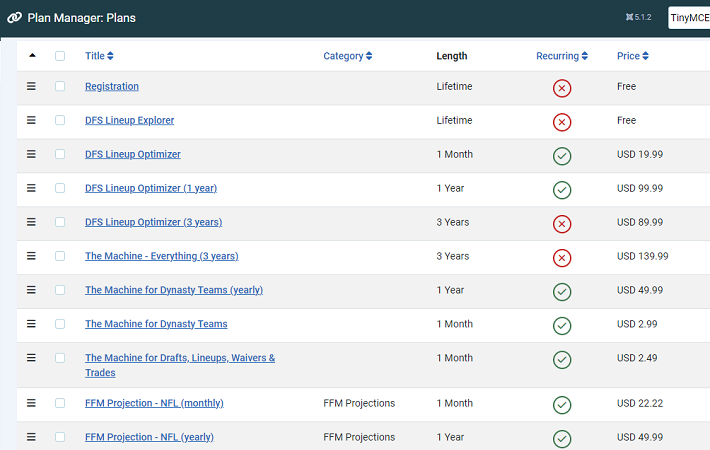Sort plans by Recurring column
This screenshot has height=450, width=710.
562,56
